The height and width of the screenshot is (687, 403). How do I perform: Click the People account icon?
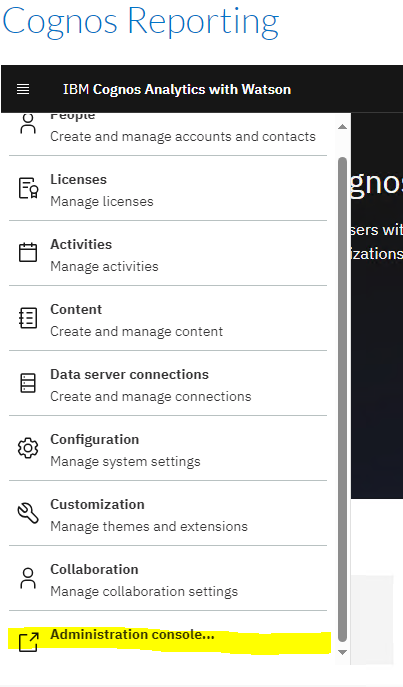pyautogui.click(x=28, y=124)
